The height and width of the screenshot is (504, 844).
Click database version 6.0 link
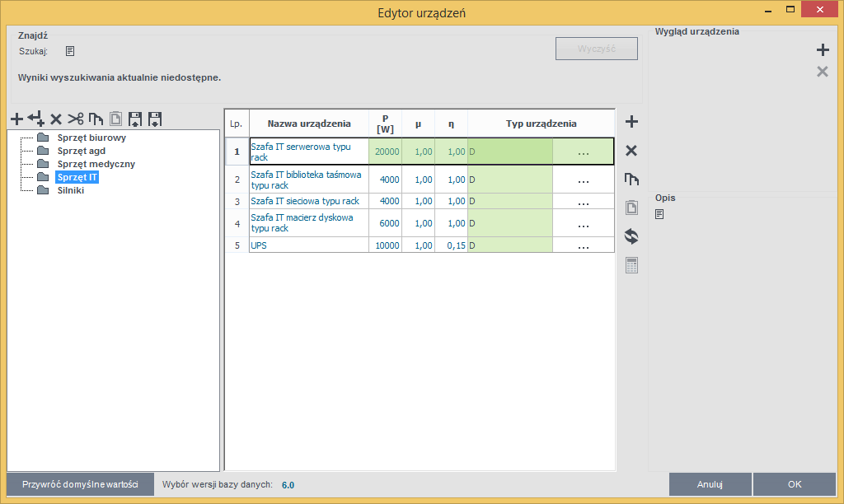pyautogui.click(x=288, y=485)
